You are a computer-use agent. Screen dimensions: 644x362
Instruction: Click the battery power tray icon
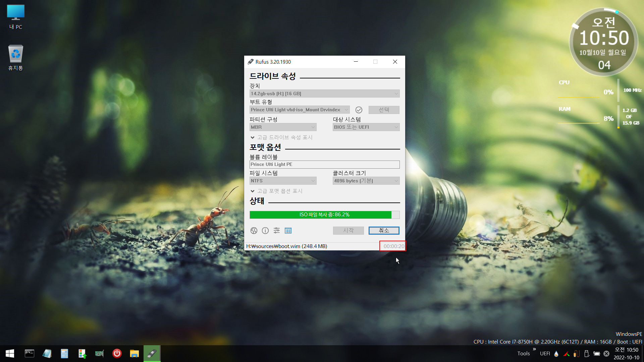click(x=597, y=354)
